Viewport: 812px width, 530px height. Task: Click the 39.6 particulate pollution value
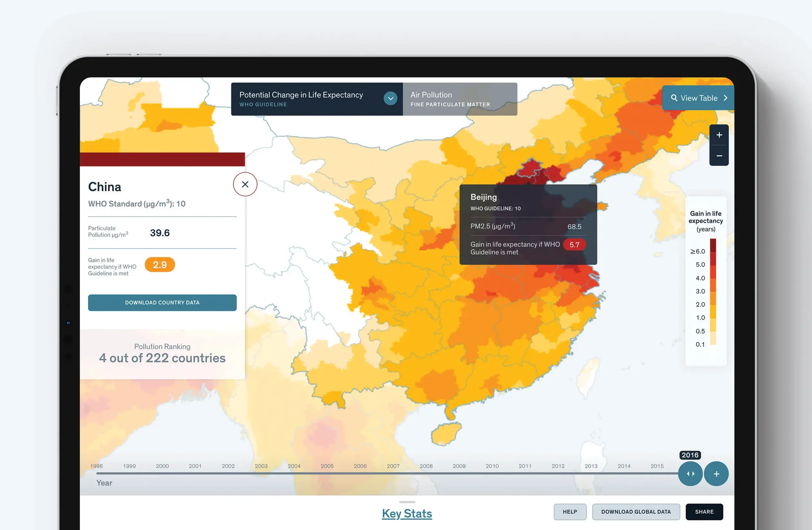(160, 233)
